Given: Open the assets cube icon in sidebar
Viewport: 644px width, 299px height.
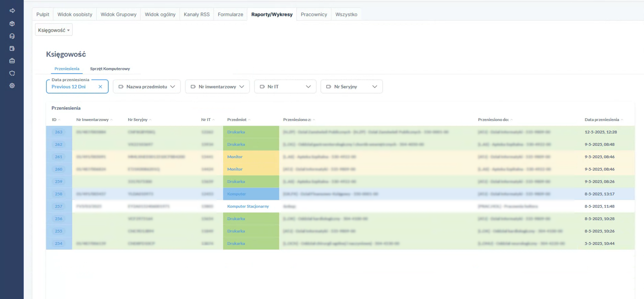Looking at the screenshot, I should (x=12, y=24).
